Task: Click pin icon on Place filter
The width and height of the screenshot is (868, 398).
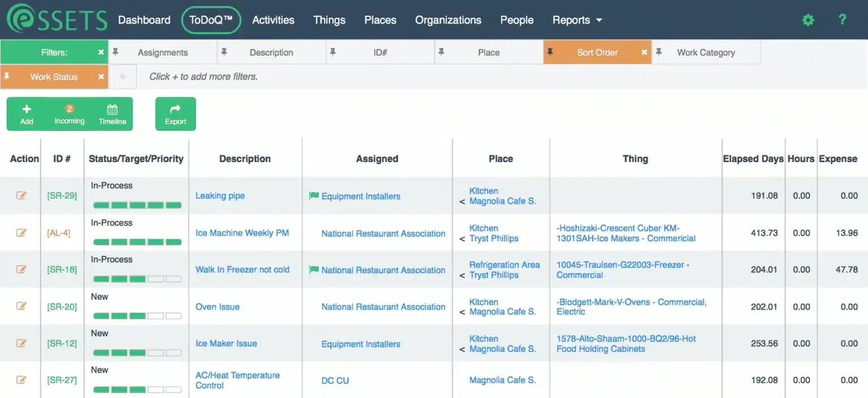Action: (441, 52)
